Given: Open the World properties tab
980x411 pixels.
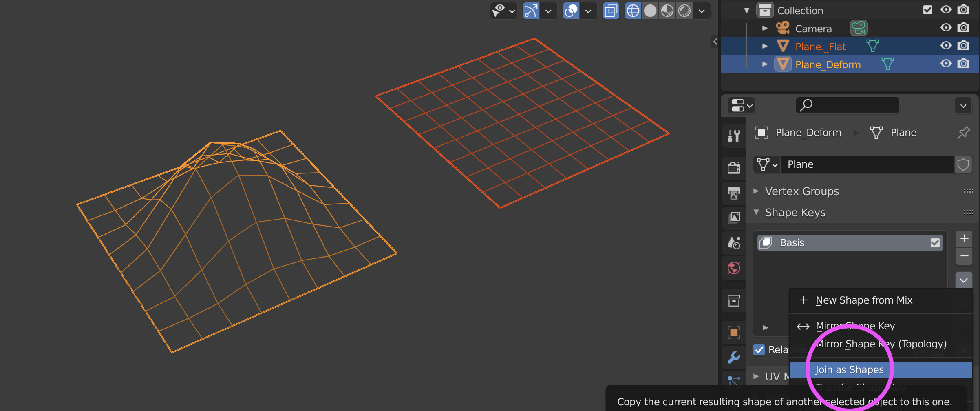Looking at the screenshot, I should 734,268.
